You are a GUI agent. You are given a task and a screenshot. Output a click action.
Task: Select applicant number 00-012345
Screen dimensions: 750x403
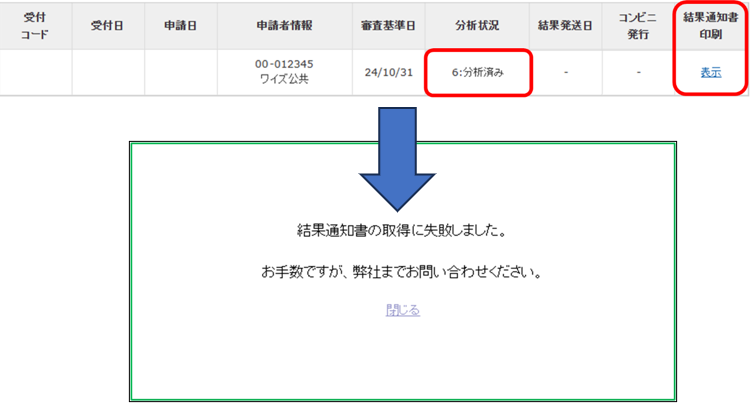(284, 64)
